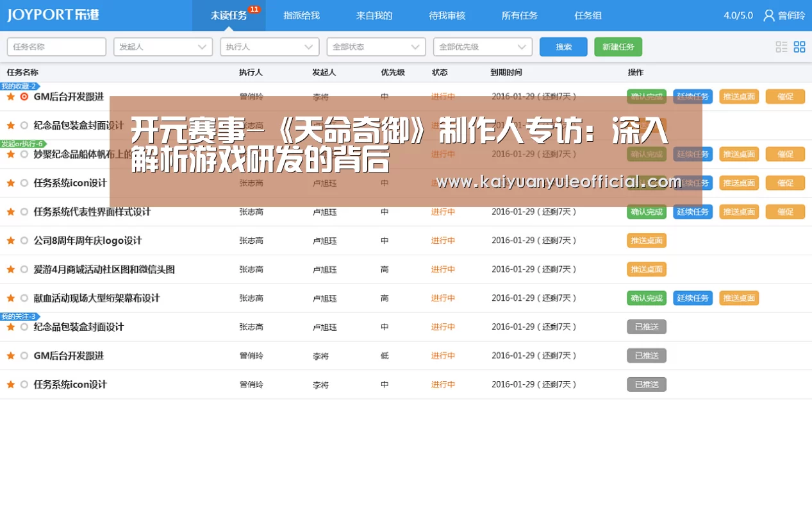This screenshot has width=812, height=508.
Task: Select radio for 任务系统icon设计 by 曾俏玲
Action: click(x=24, y=385)
